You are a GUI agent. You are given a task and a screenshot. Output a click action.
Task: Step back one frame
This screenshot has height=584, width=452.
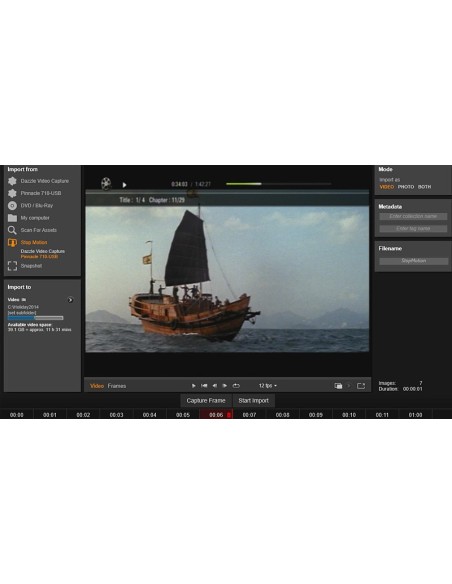tap(214, 386)
